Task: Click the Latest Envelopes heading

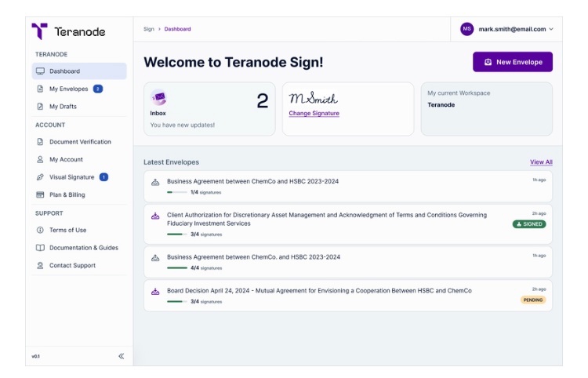Action: [x=171, y=162]
